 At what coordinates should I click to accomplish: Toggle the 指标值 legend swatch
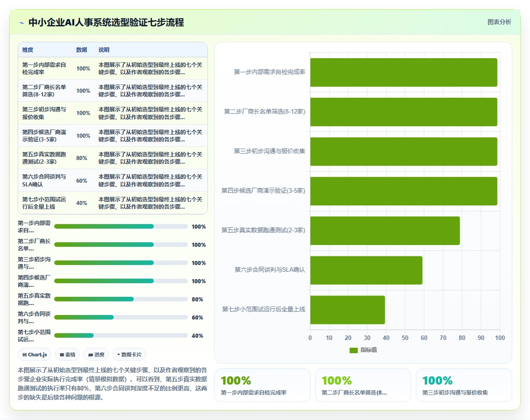[x=353, y=350]
